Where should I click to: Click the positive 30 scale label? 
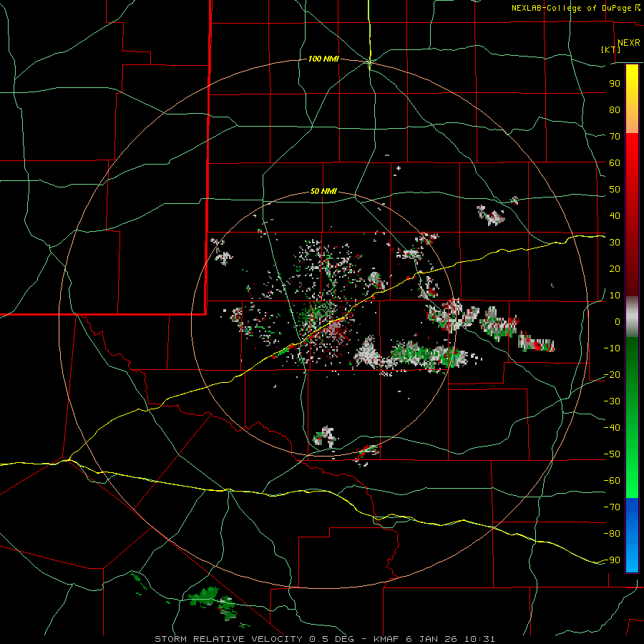tap(615, 243)
